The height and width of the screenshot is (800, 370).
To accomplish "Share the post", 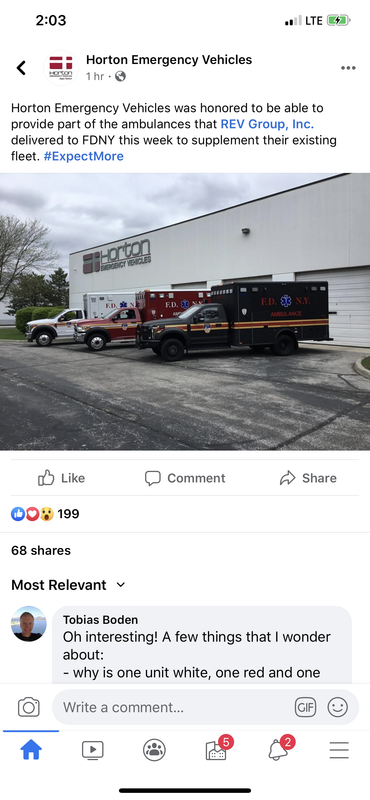I will [308, 478].
